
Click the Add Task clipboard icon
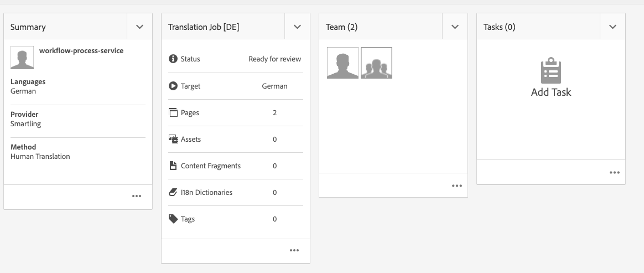550,71
